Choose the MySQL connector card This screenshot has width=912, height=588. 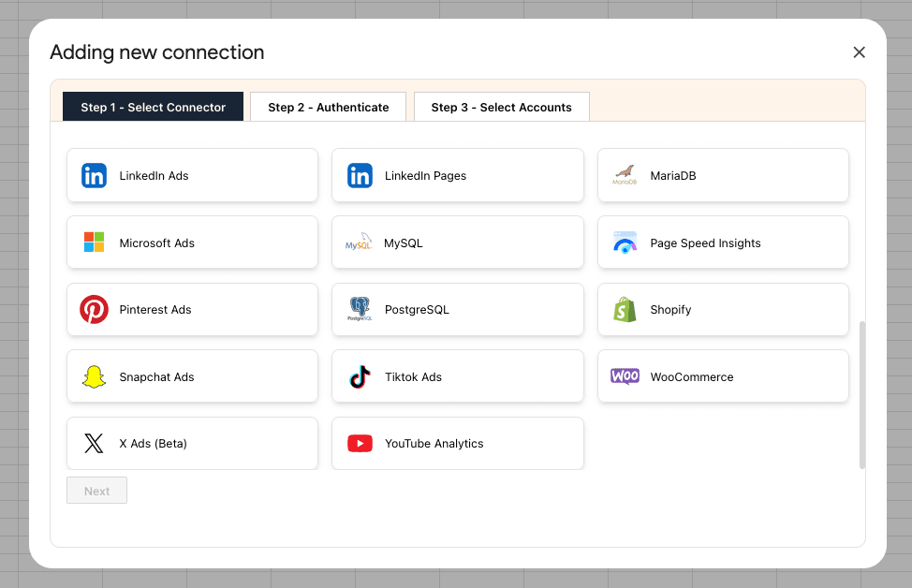coord(457,243)
